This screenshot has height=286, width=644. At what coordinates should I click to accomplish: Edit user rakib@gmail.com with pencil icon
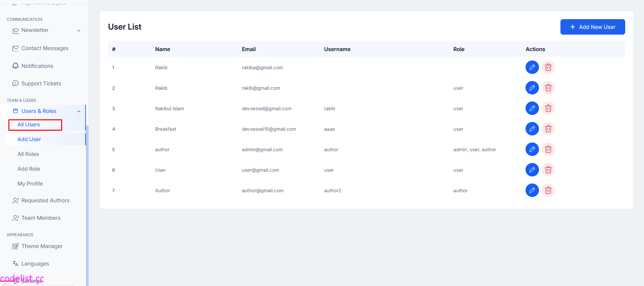[x=532, y=88]
